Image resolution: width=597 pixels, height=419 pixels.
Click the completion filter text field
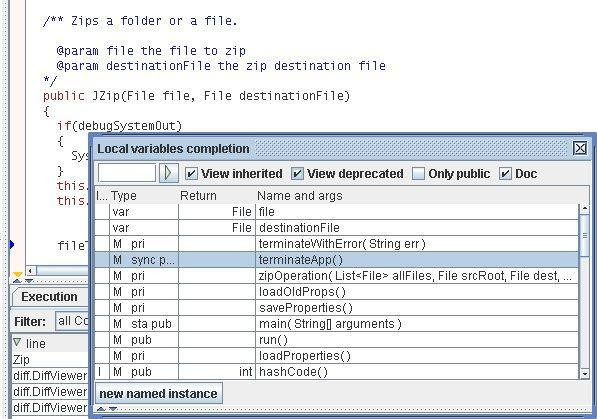coord(127,173)
